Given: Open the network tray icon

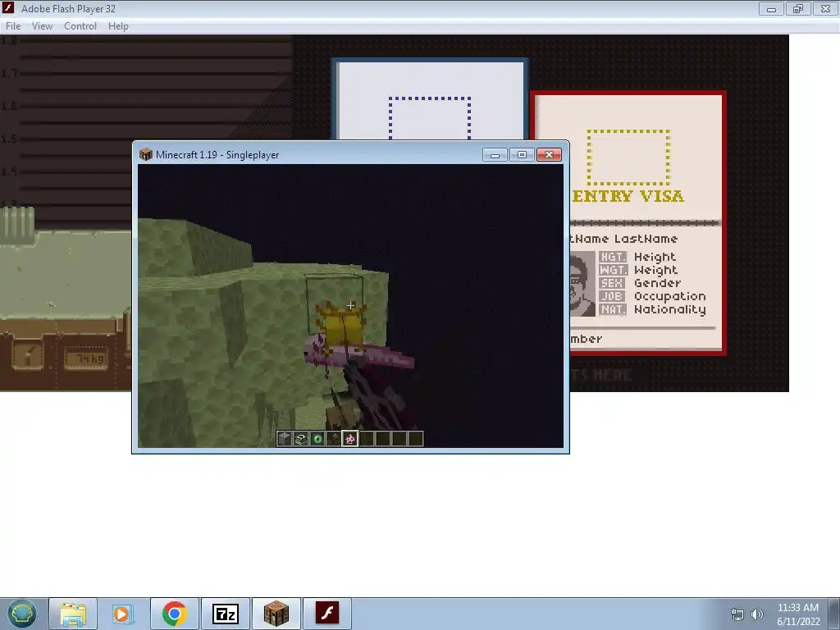Looking at the screenshot, I should coord(737,614).
